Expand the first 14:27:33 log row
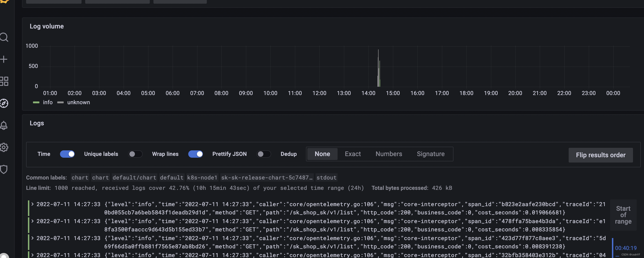644x258 pixels. (33, 204)
